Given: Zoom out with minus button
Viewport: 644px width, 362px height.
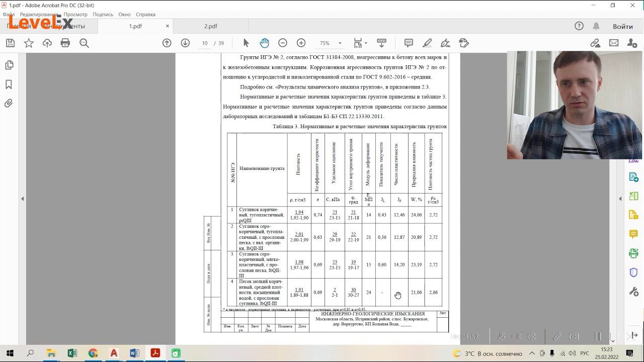Looking at the screenshot, I should click(x=283, y=43).
